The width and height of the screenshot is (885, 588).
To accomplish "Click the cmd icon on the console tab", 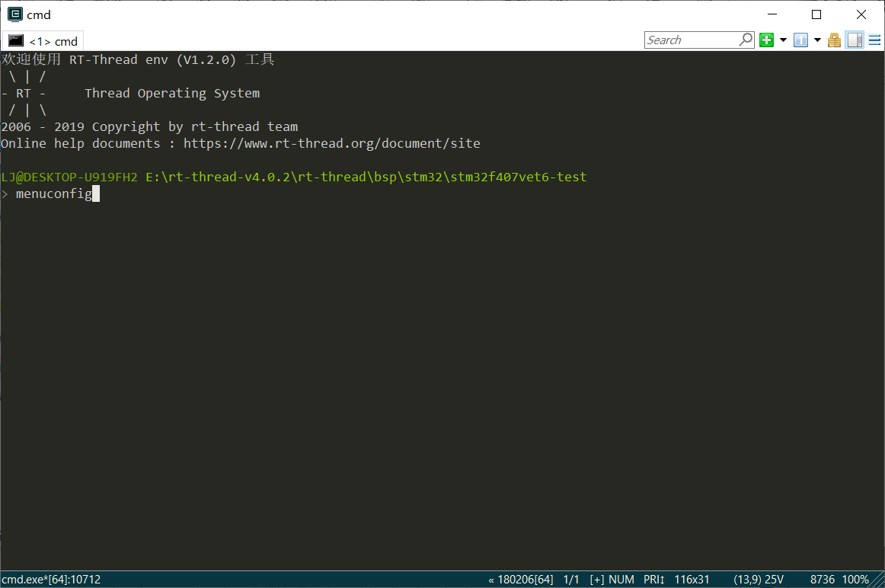I will [x=17, y=40].
